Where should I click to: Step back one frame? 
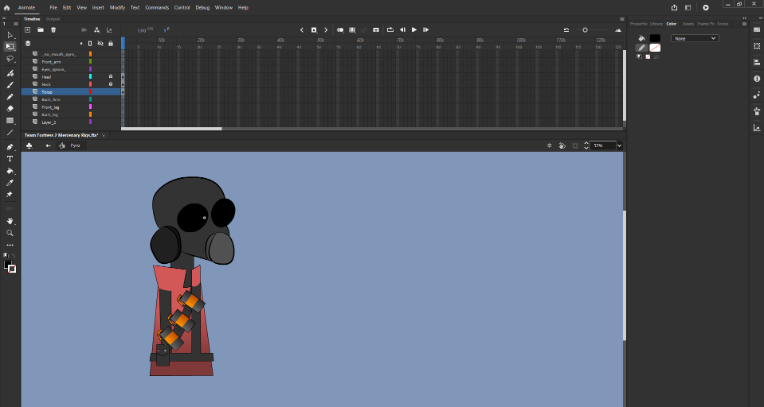click(402, 30)
